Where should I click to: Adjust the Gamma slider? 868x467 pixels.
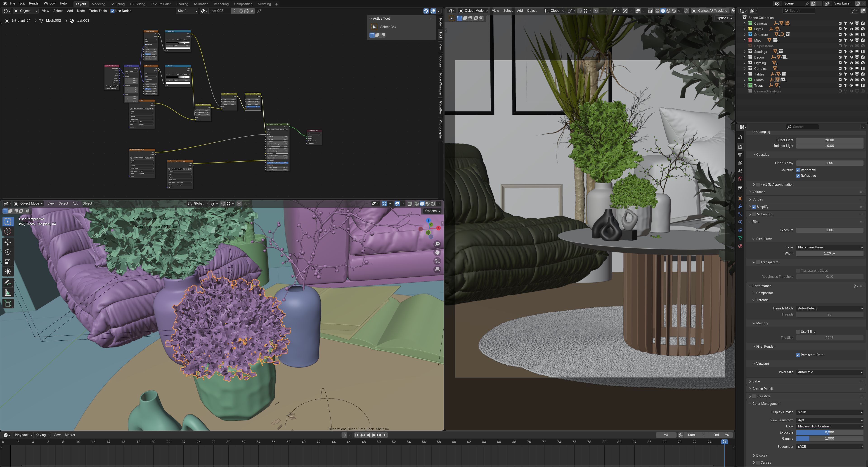829,438
